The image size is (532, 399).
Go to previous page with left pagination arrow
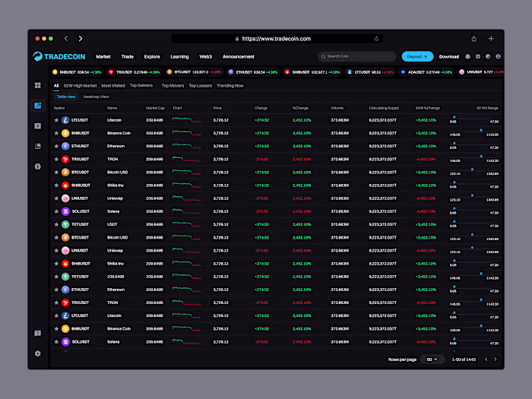(x=486, y=359)
